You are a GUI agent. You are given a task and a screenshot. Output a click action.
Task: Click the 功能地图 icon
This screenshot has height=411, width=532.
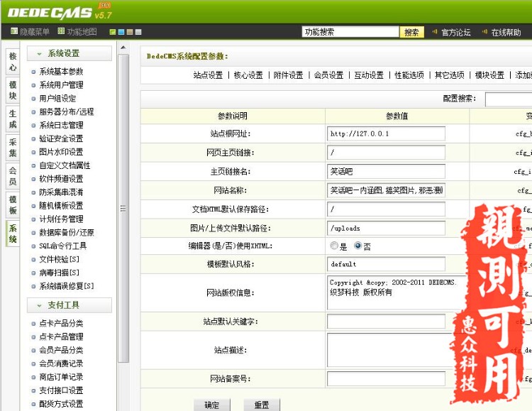[61, 31]
